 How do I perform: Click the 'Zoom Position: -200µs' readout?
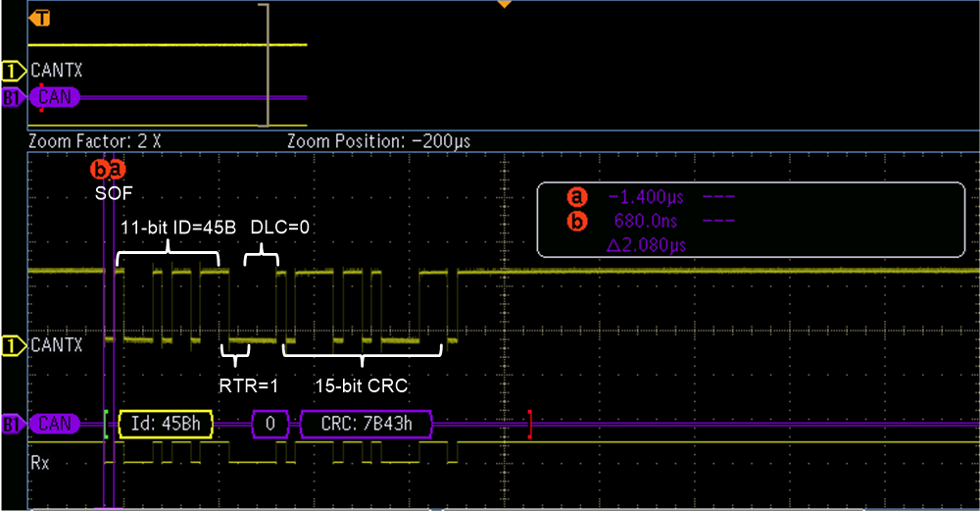(378, 141)
